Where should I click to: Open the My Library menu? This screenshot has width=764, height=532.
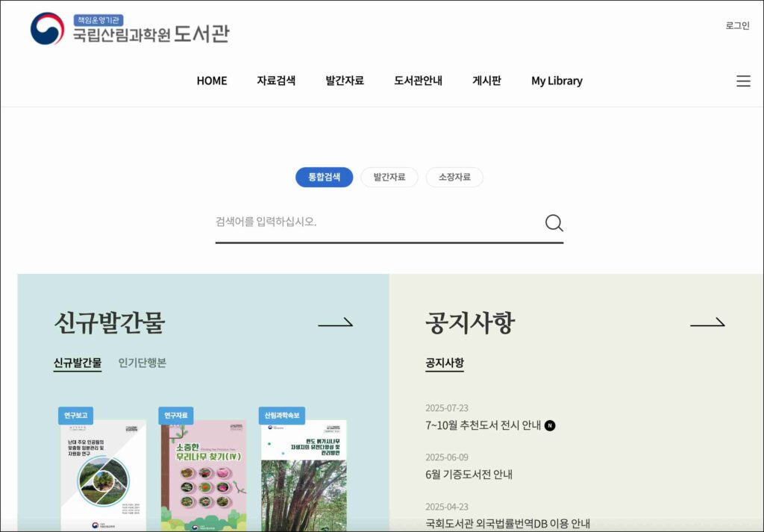click(557, 81)
